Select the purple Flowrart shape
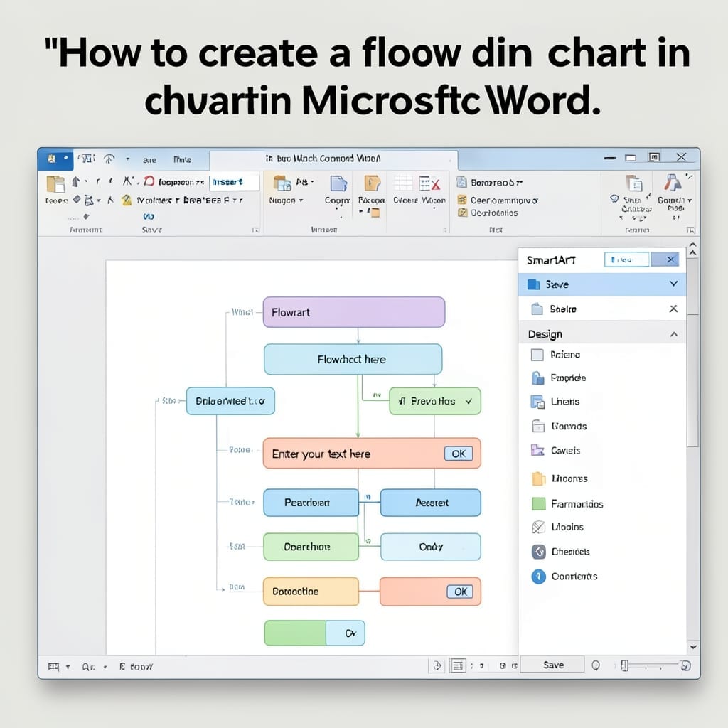Viewport: 728px width, 728px height. 354,312
